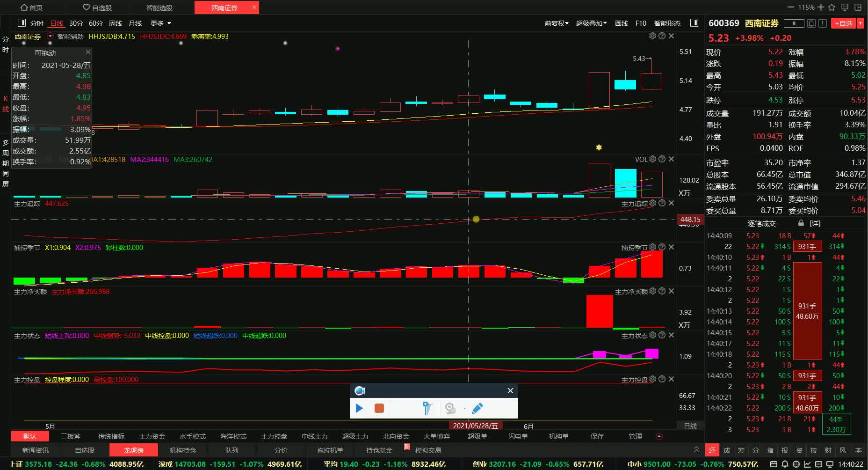The image size is (868, 470).
Task: Open 捕捞季节 indicator settings gear
Action: tap(652, 247)
